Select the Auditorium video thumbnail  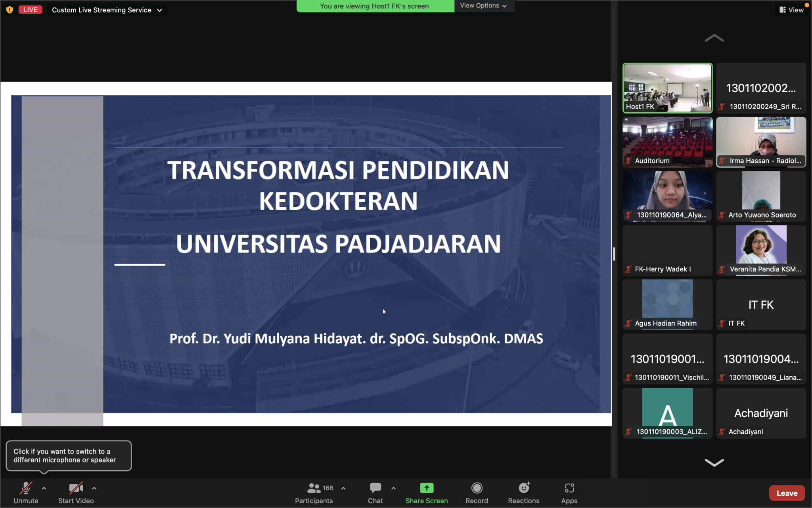[x=667, y=142]
